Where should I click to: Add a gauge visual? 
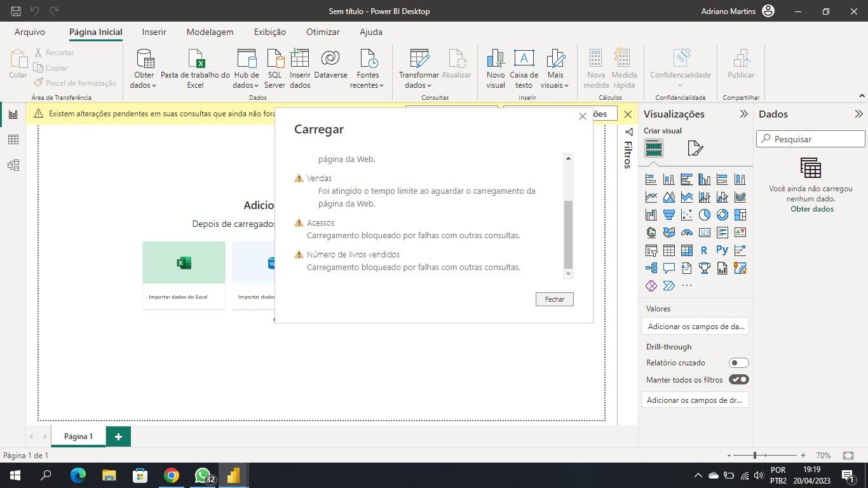(687, 233)
